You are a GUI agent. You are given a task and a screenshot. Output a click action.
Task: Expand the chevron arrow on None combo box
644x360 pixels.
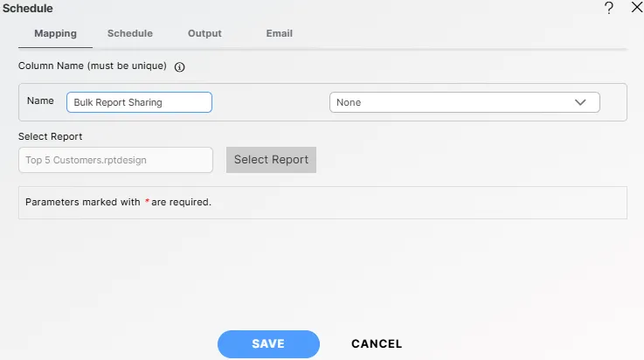pyautogui.click(x=581, y=102)
